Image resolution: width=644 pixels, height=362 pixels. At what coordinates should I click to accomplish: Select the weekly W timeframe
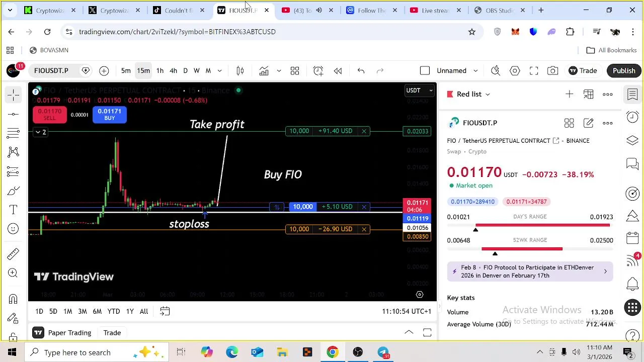pos(197,71)
